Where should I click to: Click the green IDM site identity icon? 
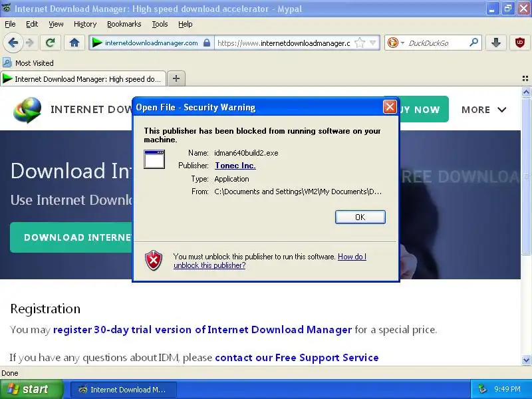97,43
